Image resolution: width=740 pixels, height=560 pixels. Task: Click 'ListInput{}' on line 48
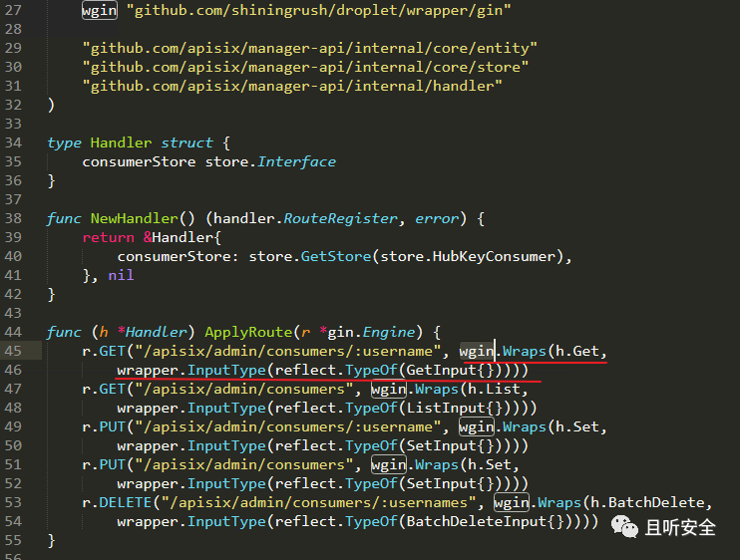[x=454, y=408]
